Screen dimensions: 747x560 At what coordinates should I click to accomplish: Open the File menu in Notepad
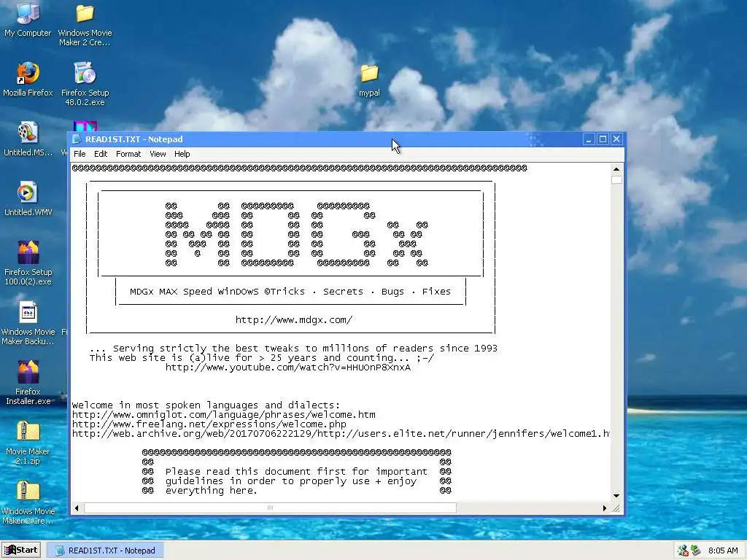[x=80, y=154]
